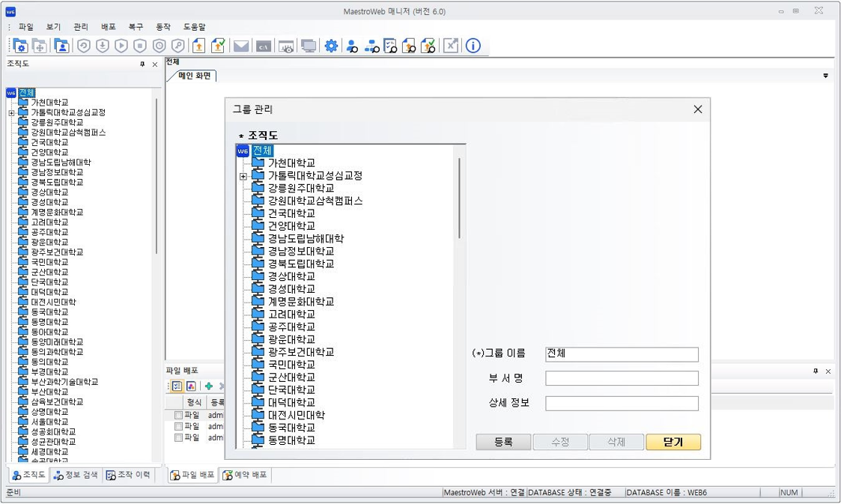Click the monitor remote screen icon
This screenshot has height=504, width=841.
pyautogui.click(x=309, y=46)
